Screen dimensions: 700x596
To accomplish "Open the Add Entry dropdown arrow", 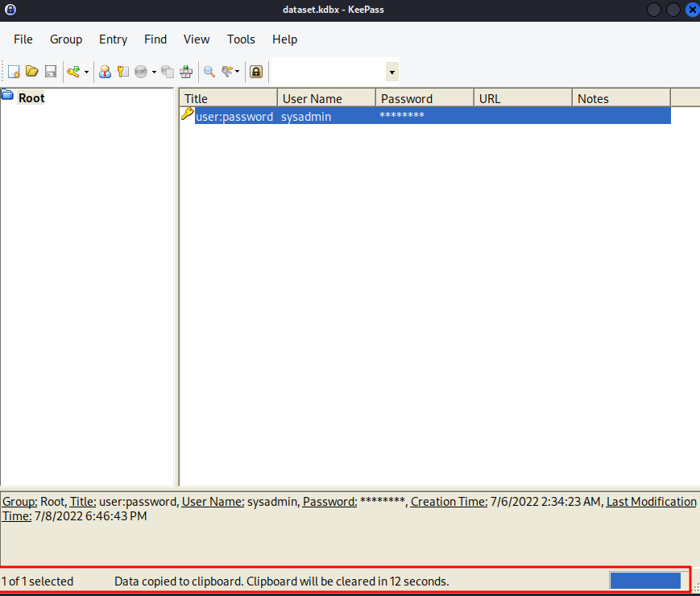I will tap(87, 72).
